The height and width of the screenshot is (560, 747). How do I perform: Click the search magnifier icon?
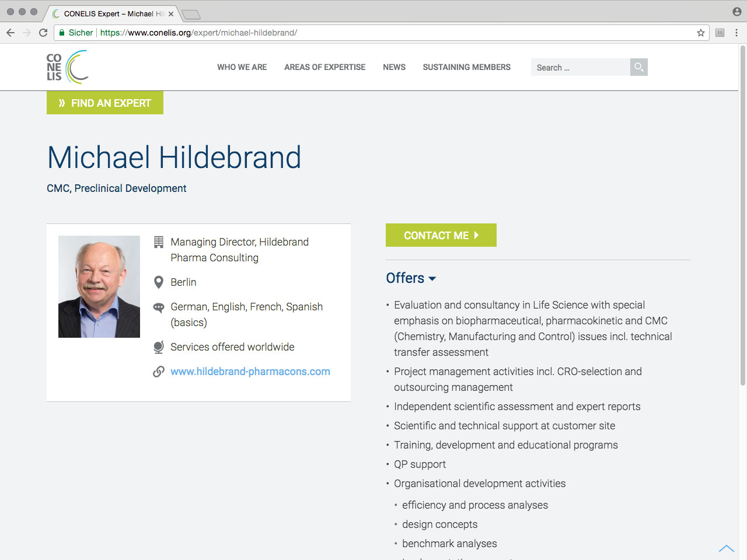pyautogui.click(x=639, y=67)
